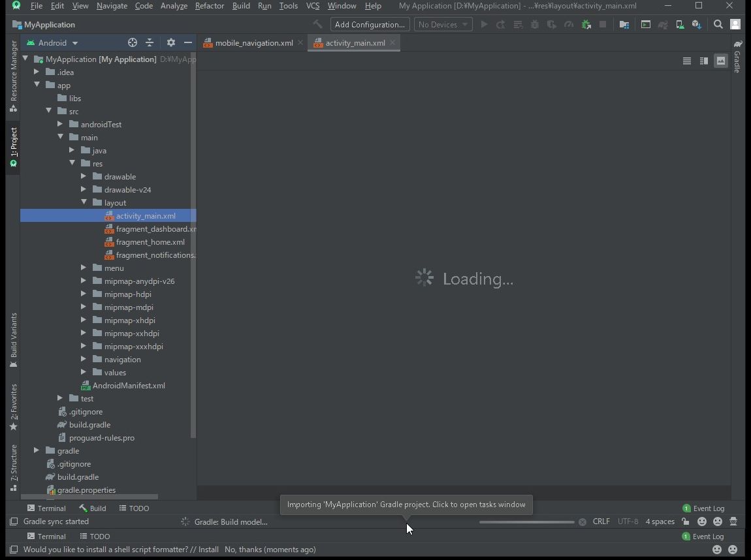Open the Project panel settings gear
Screen dimensions: 751x560
pos(170,42)
